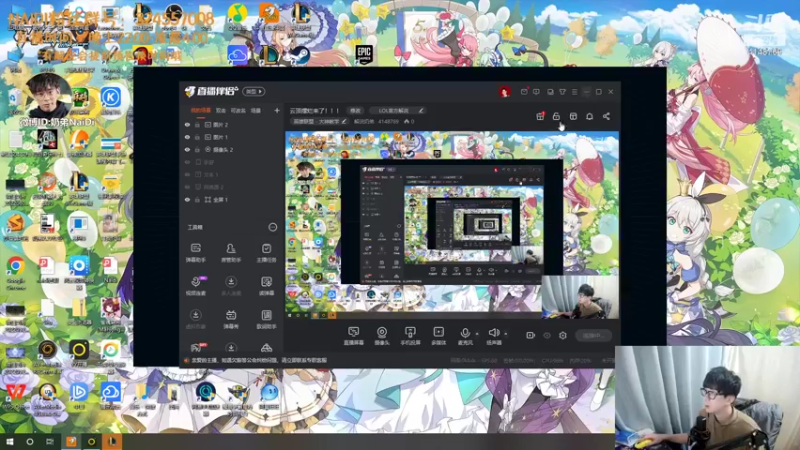This screenshot has height=450, width=800.
Task: Collapse the 工具箱 toolbox with the circle minus button
Action: point(273,227)
